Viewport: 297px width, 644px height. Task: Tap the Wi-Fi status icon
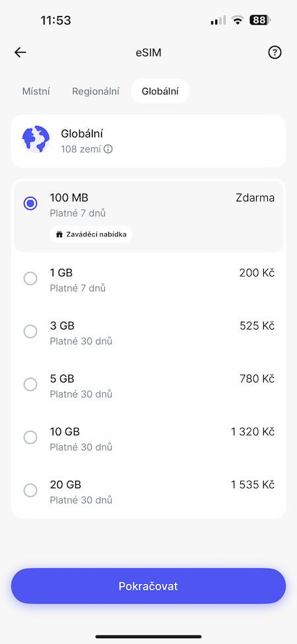(237, 20)
